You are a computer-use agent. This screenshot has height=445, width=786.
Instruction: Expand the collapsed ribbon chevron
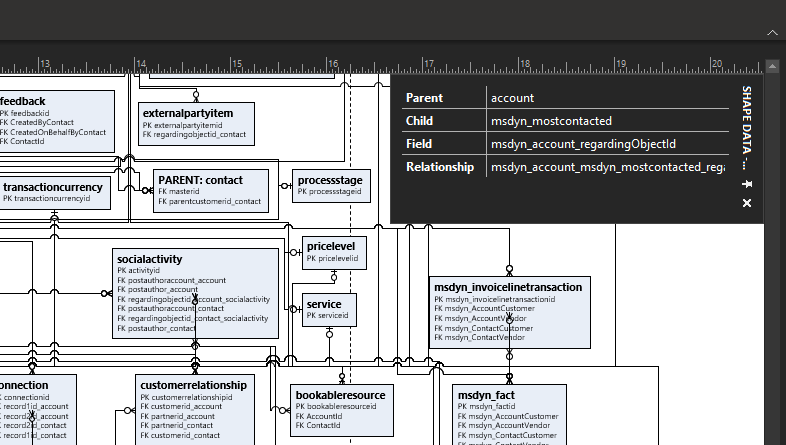tap(772, 33)
